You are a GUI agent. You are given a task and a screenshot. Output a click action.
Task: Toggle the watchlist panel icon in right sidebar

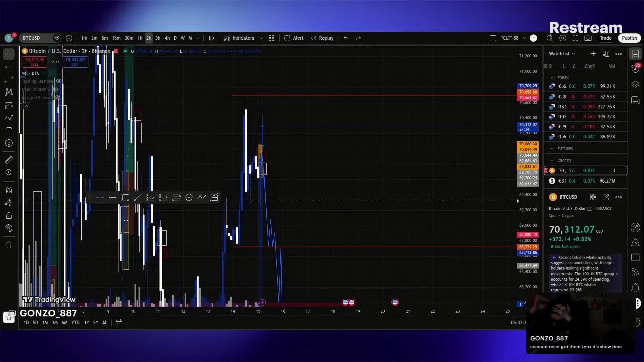636,54
